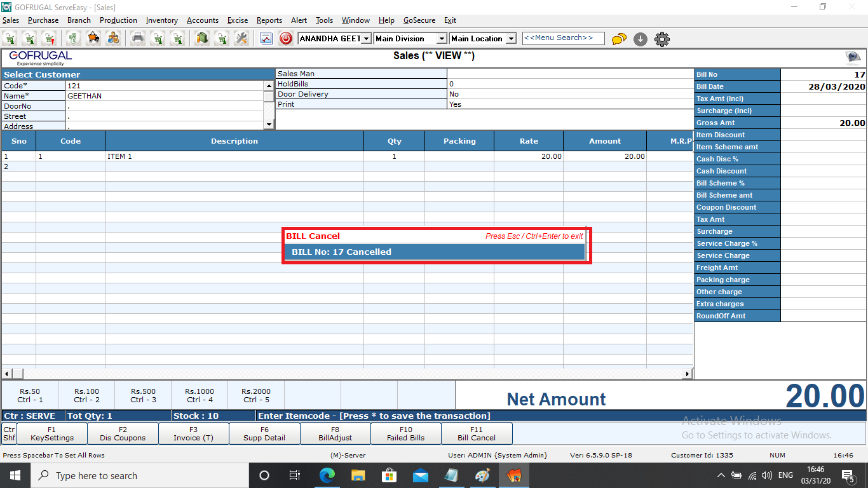The width and height of the screenshot is (868, 488).
Task: Click the F6 Supp Detail button
Action: point(264,433)
